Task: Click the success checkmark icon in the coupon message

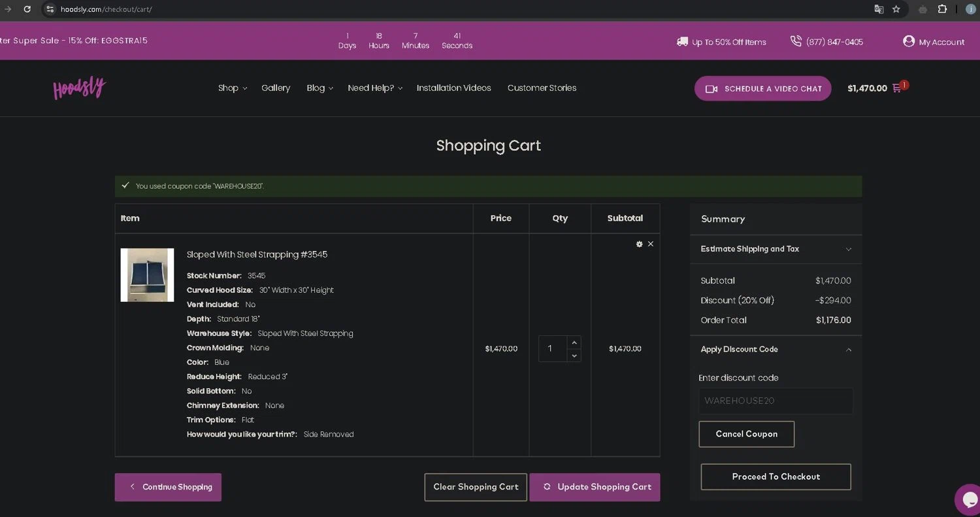Action: (x=125, y=186)
